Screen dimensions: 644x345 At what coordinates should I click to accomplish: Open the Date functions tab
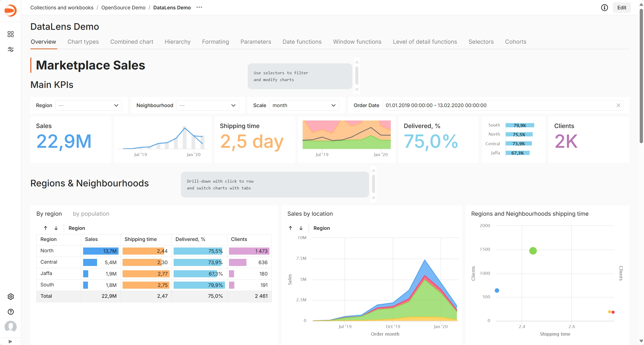302,42
